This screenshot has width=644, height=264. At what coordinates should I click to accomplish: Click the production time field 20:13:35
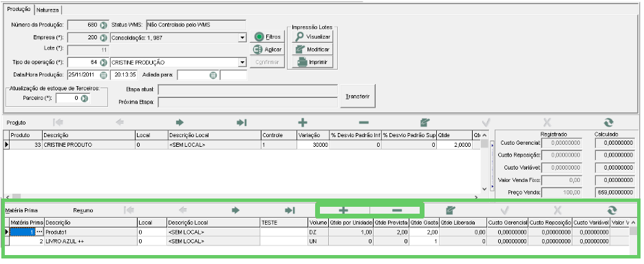(125, 75)
